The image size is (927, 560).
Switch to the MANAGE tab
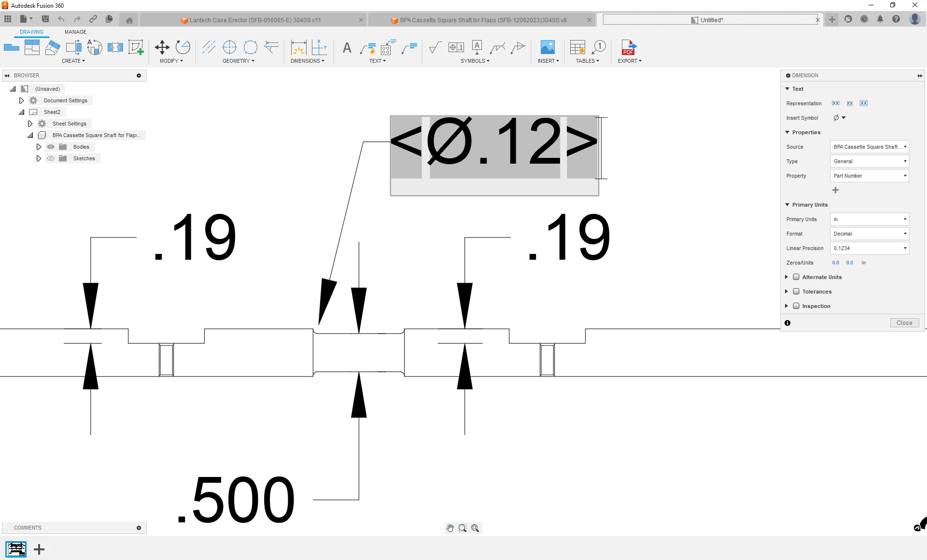click(x=75, y=32)
